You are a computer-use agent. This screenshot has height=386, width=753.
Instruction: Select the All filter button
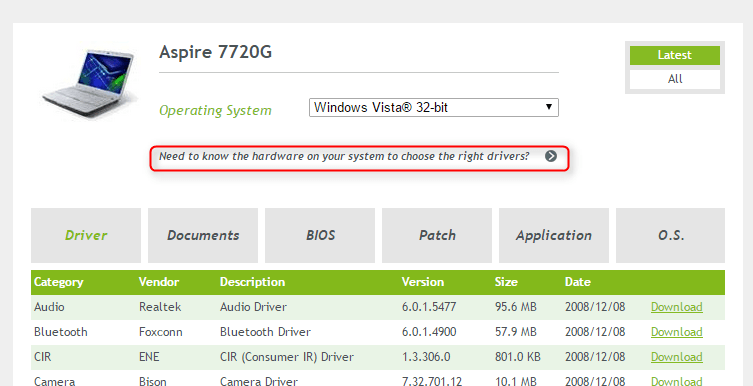675,79
